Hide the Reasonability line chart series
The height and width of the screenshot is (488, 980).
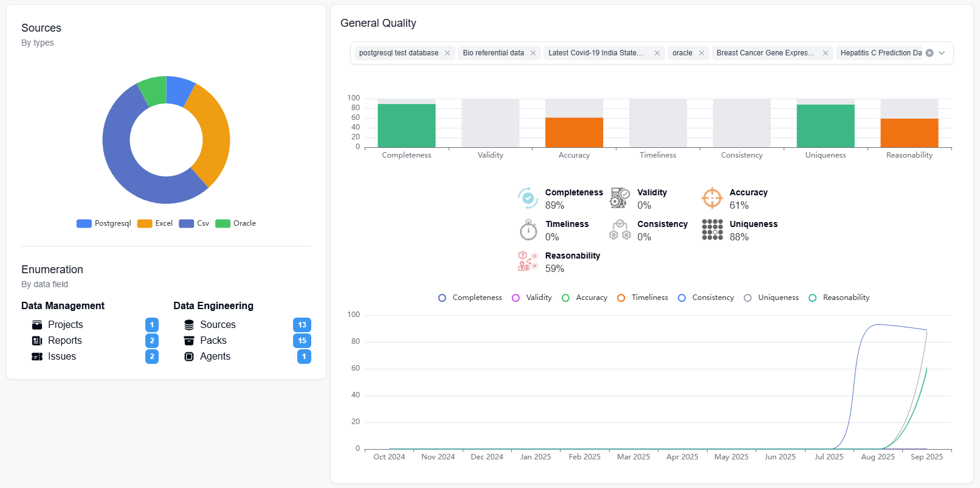coord(839,298)
